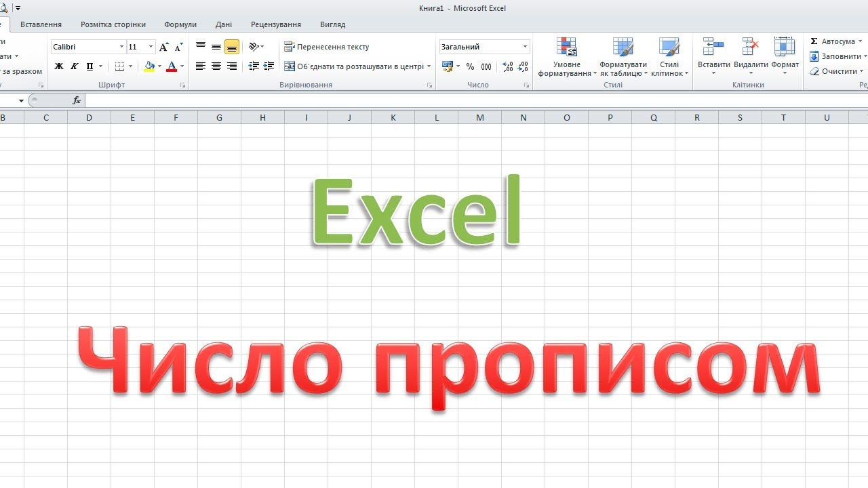The width and height of the screenshot is (868, 488).
Task: Toggle underline formatting (П)
Action: (x=90, y=66)
